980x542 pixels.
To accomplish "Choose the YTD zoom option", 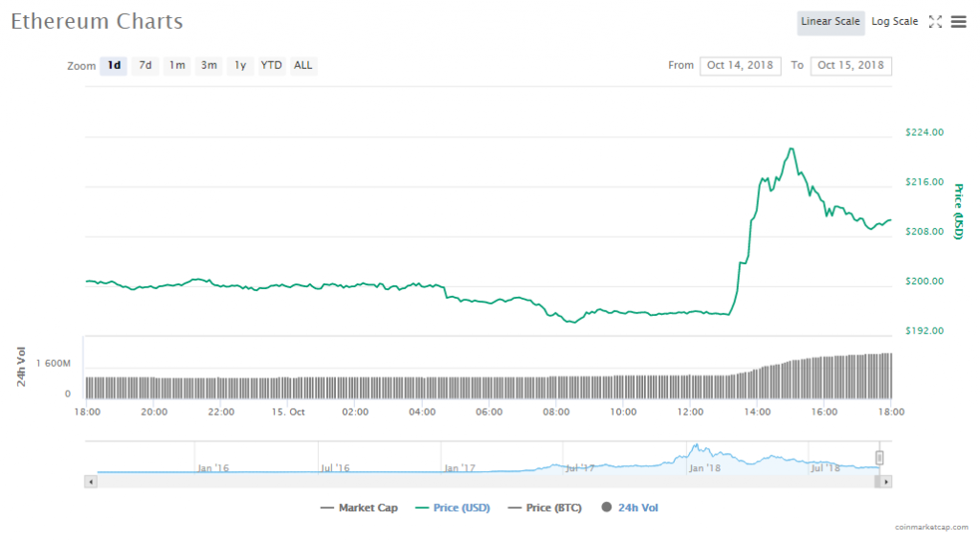I will click(x=272, y=66).
